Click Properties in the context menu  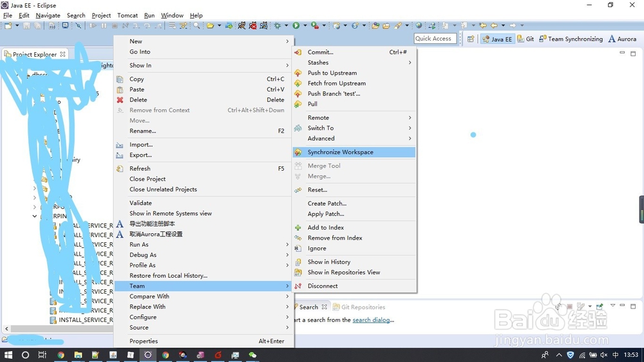pos(204,341)
